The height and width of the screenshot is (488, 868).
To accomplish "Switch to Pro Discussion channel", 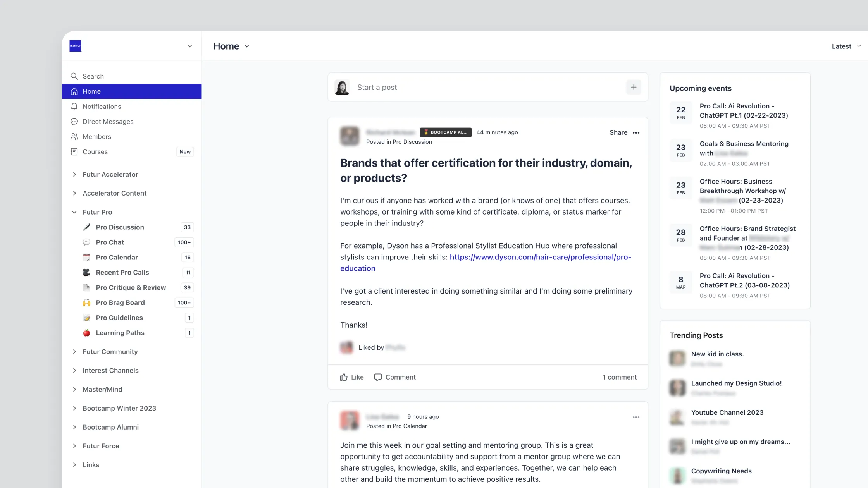I will (120, 227).
